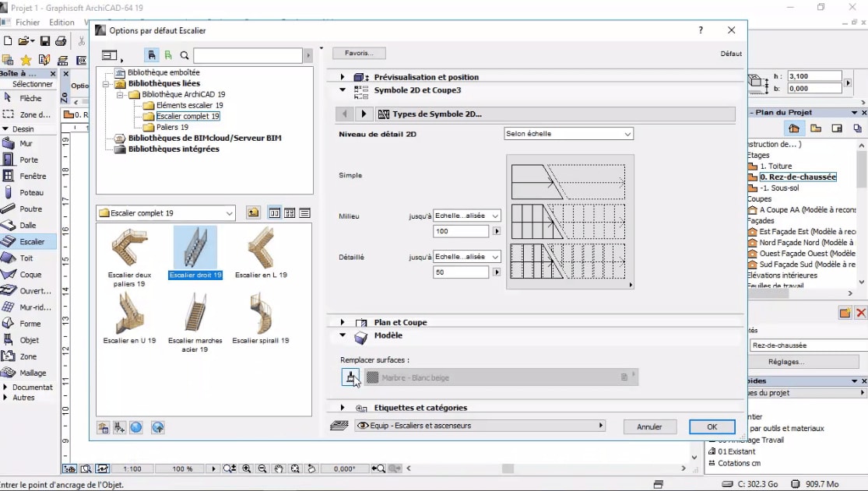The image size is (868, 491).
Task: Open Niveau de détail 2D dropdown
Action: click(568, 133)
